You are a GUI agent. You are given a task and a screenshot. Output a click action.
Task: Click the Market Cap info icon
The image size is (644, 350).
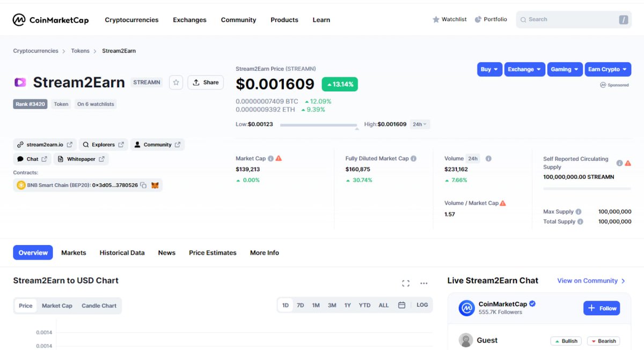pyautogui.click(x=270, y=159)
